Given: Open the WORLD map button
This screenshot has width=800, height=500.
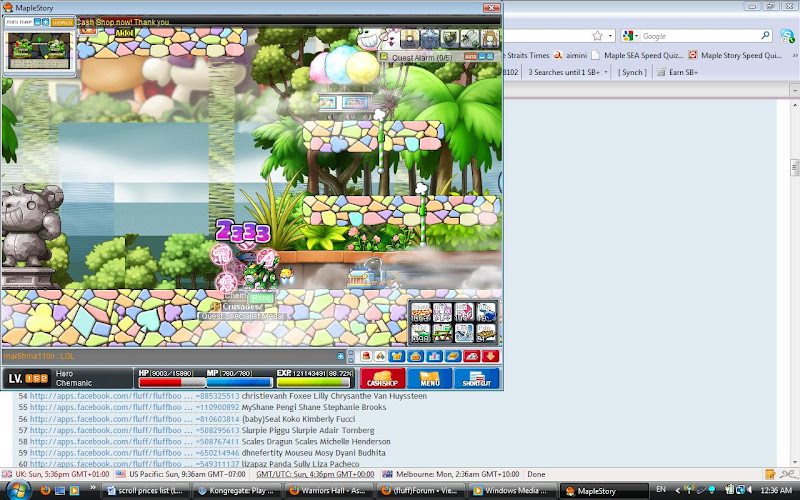Looking at the screenshot, I should [62, 22].
